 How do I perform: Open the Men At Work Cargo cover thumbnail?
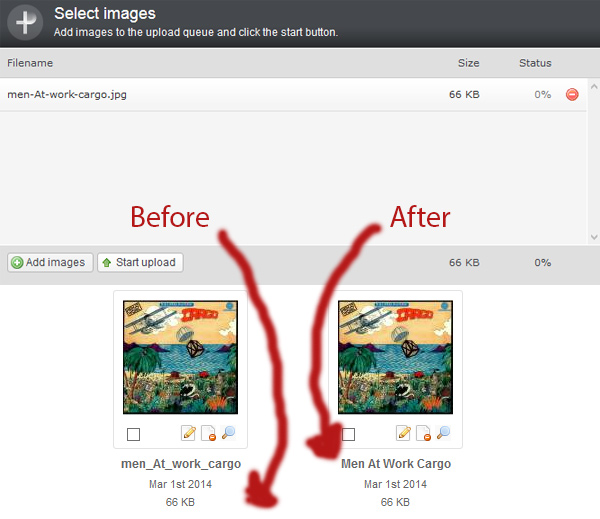point(395,357)
